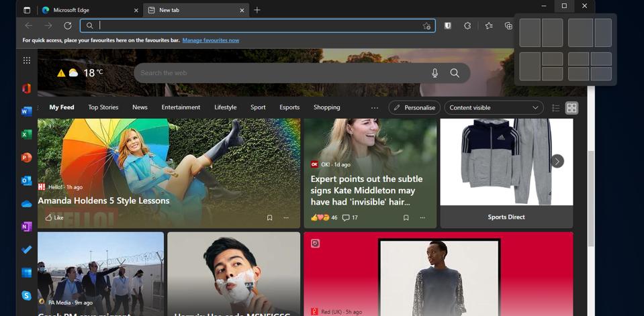Viewport: 644px width, 316px height.
Task: Open Office from the sidebar
Action: pyautogui.click(x=27, y=89)
